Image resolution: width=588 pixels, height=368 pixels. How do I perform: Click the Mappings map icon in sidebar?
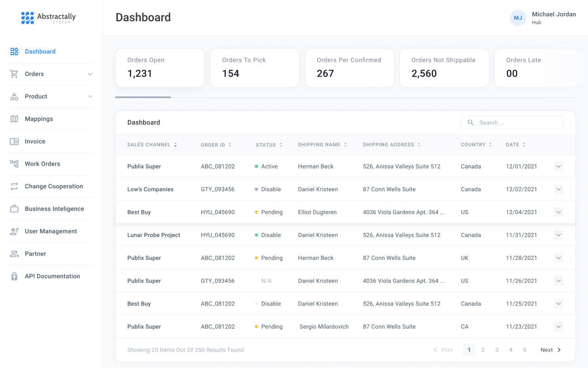pyautogui.click(x=14, y=119)
